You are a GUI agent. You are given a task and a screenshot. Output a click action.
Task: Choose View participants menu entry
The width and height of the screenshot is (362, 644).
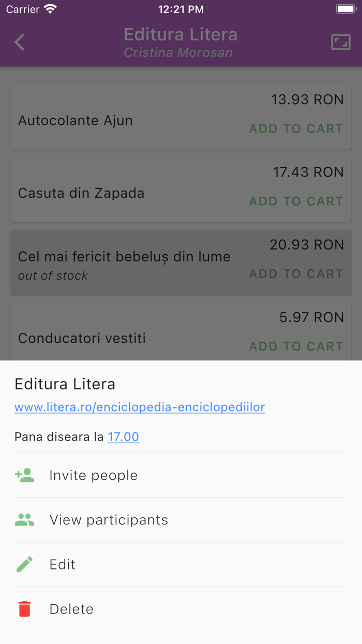point(109,519)
